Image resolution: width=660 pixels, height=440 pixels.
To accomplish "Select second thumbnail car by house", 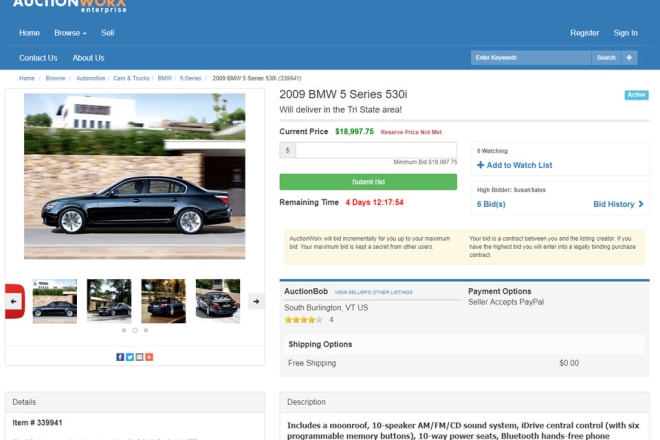I will click(109, 301).
